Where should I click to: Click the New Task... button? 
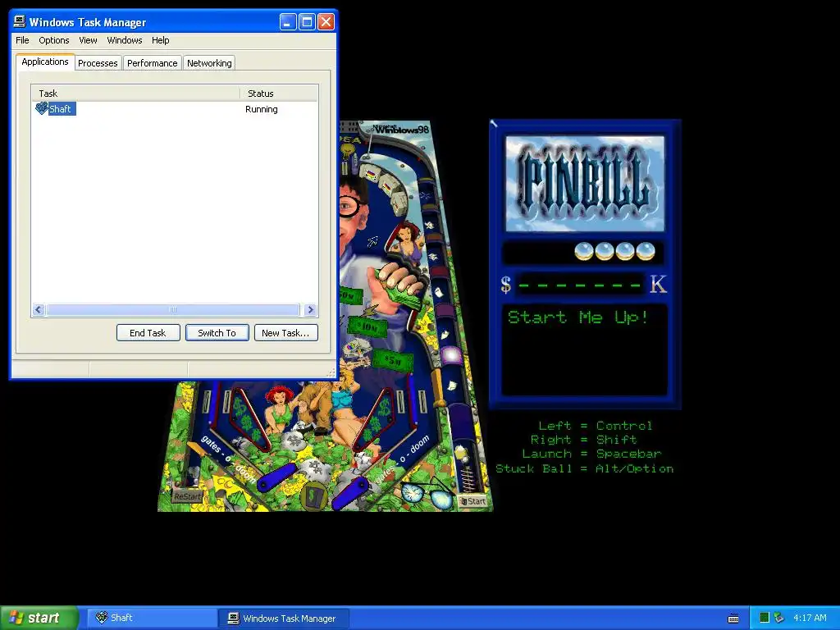[285, 333]
